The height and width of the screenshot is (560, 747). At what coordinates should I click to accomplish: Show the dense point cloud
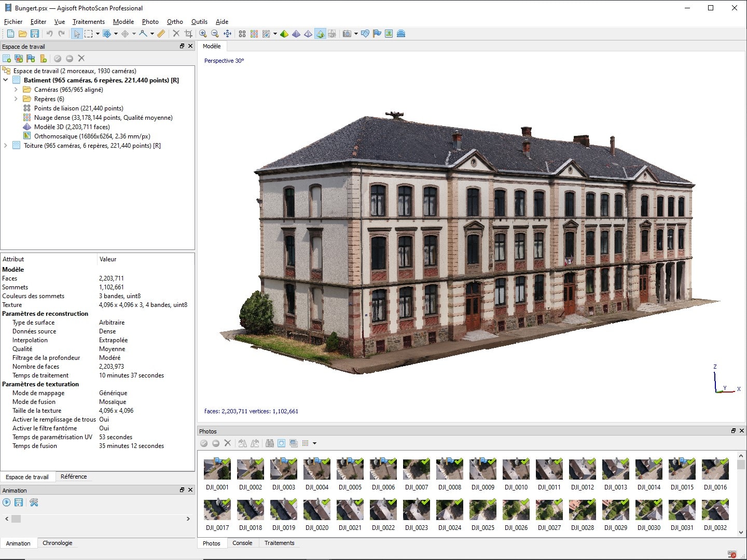[x=254, y=34]
